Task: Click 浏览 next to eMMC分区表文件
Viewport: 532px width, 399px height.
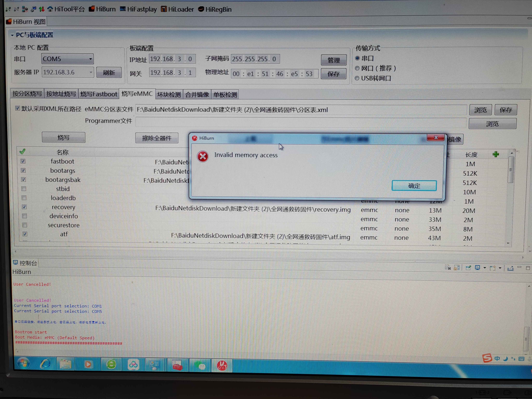Action: point(480,110)
